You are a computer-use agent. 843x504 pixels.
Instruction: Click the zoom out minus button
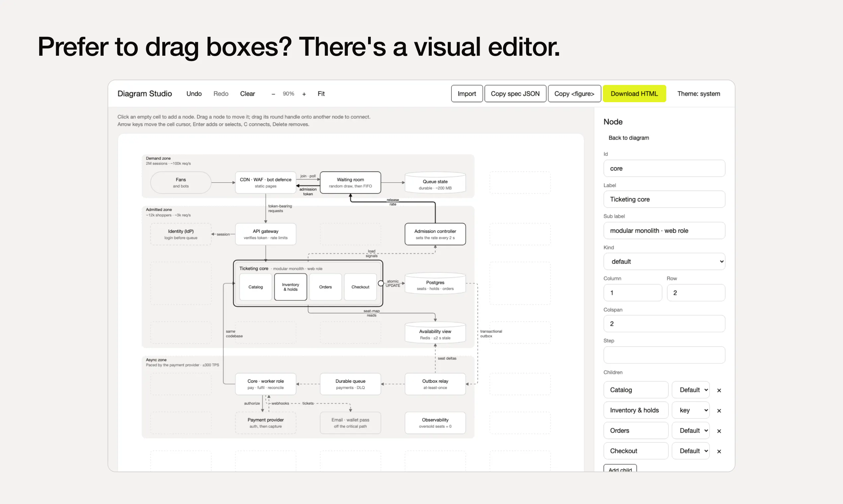(x=273, y=94)
